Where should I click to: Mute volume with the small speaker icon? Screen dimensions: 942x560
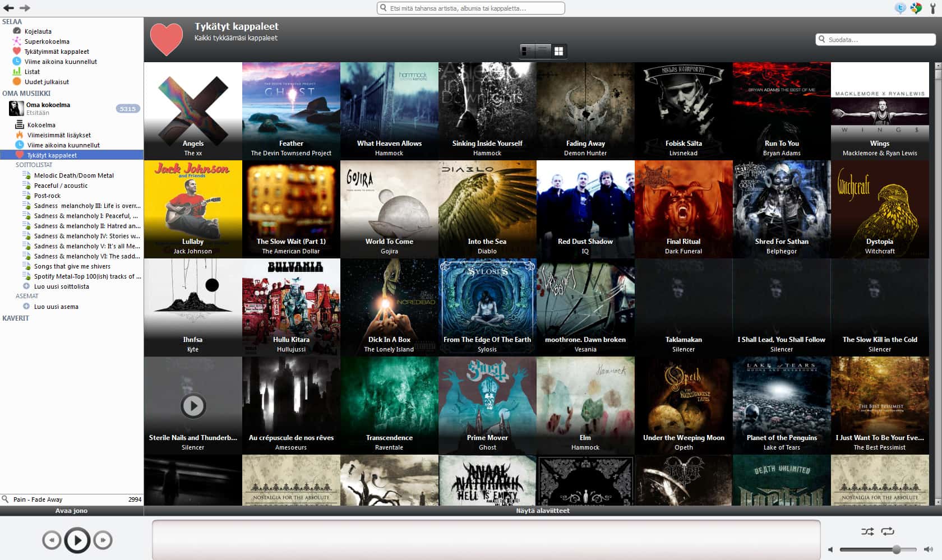coord(830,550)
